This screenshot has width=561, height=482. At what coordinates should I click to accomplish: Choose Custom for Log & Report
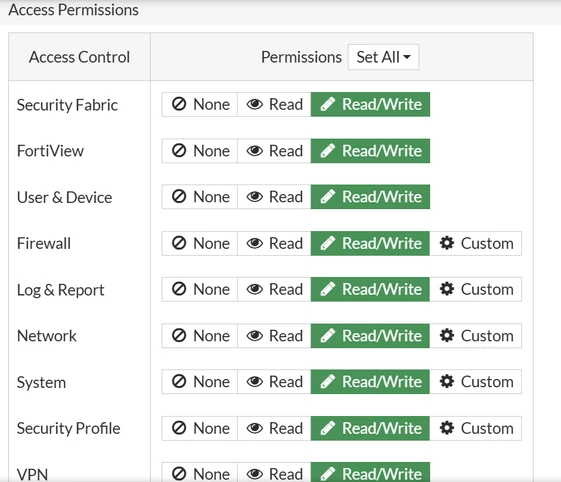click(x=475, y=289)
